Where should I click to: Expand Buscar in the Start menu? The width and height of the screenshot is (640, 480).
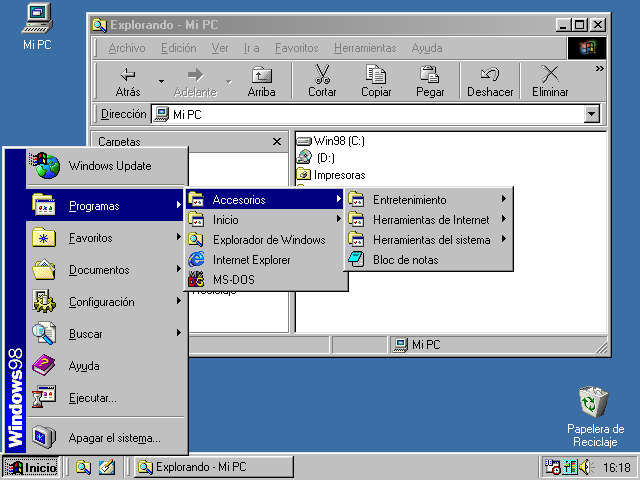click(107, 334)
